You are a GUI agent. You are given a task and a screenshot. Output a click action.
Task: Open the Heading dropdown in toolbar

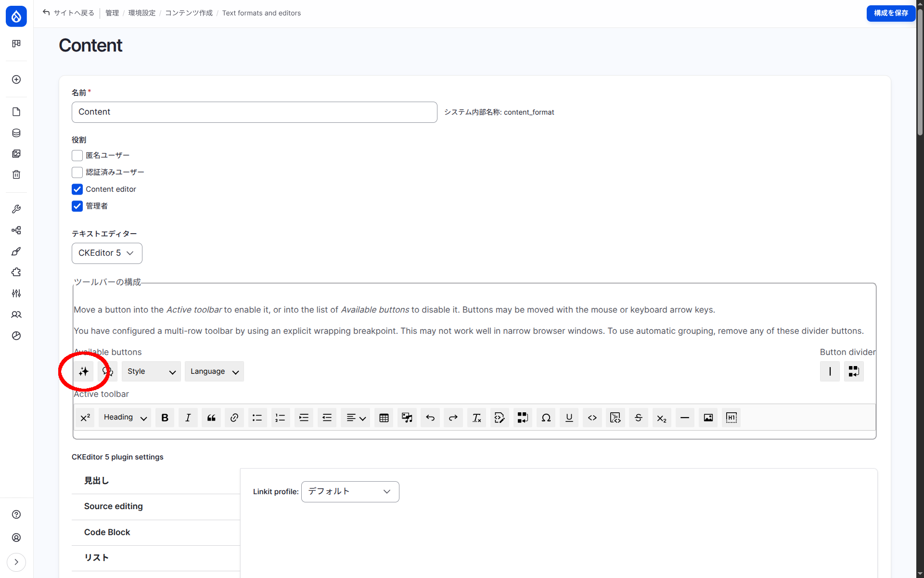tap(125, 418)
